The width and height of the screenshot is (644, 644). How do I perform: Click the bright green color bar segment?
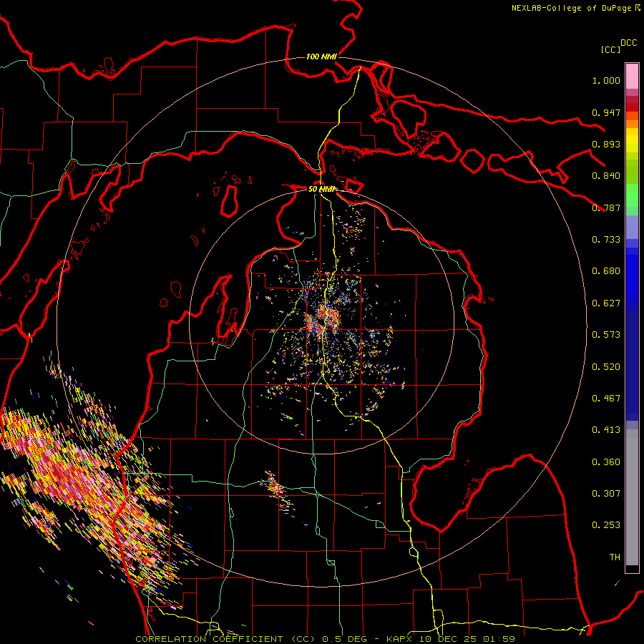[632, 195]
